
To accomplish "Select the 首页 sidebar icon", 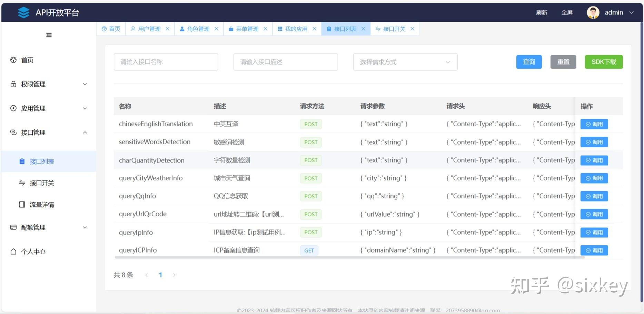I will coord(13,60).
